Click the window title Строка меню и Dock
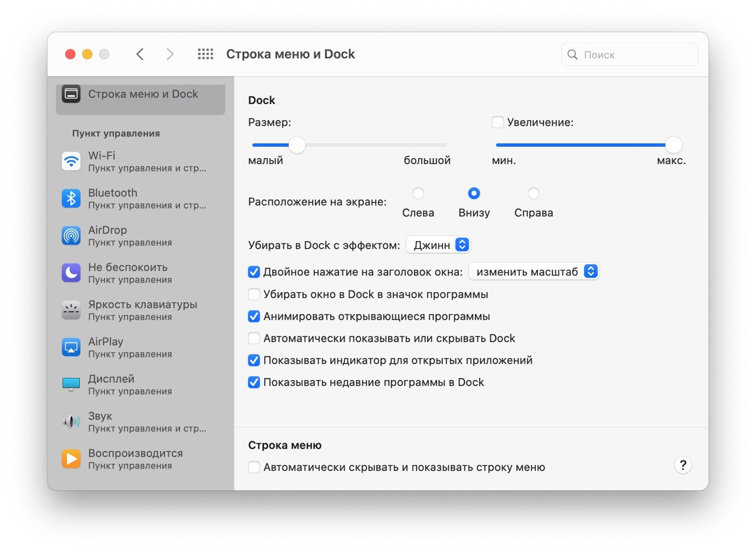Viewport: 756px width, 553px height. [x=291, y=54]
